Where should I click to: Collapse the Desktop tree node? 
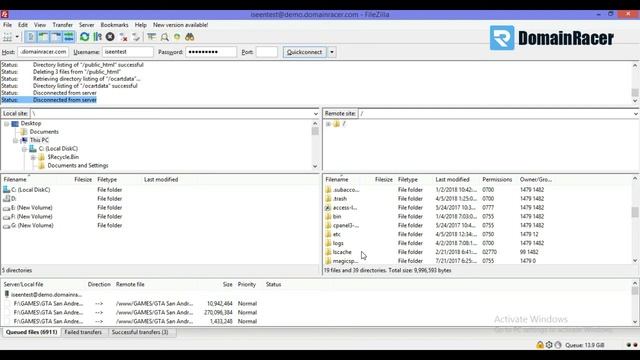click(x=7, y=124)
